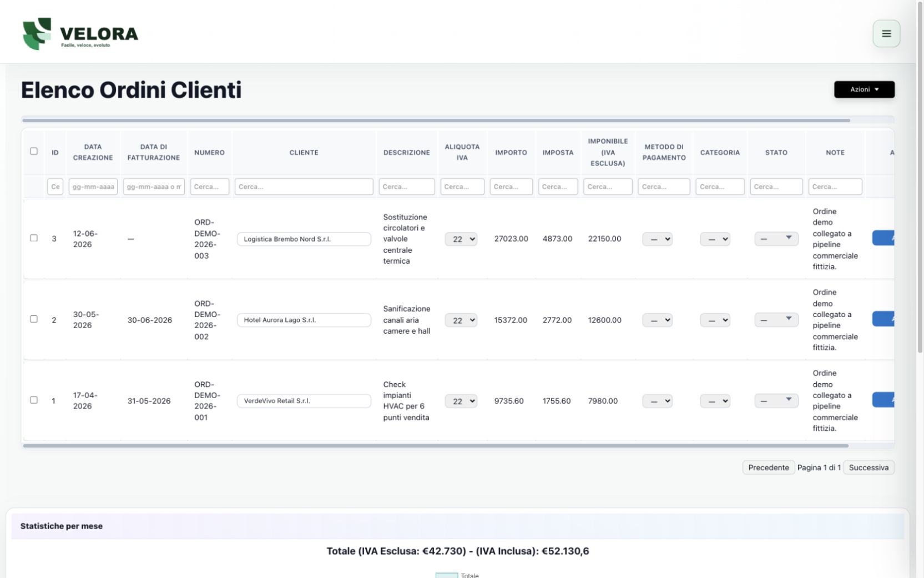Sort by Data Creazione column header
The image size is (924, 578).
tap(93, 152)
